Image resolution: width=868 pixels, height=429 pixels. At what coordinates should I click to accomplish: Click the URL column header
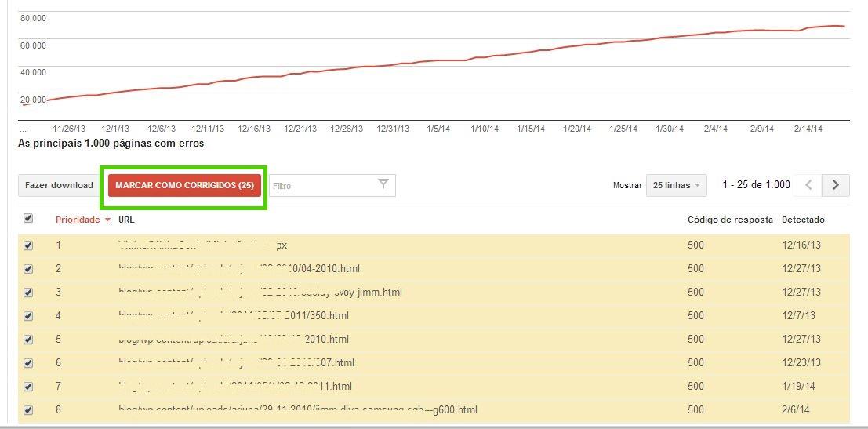[126, 220]
